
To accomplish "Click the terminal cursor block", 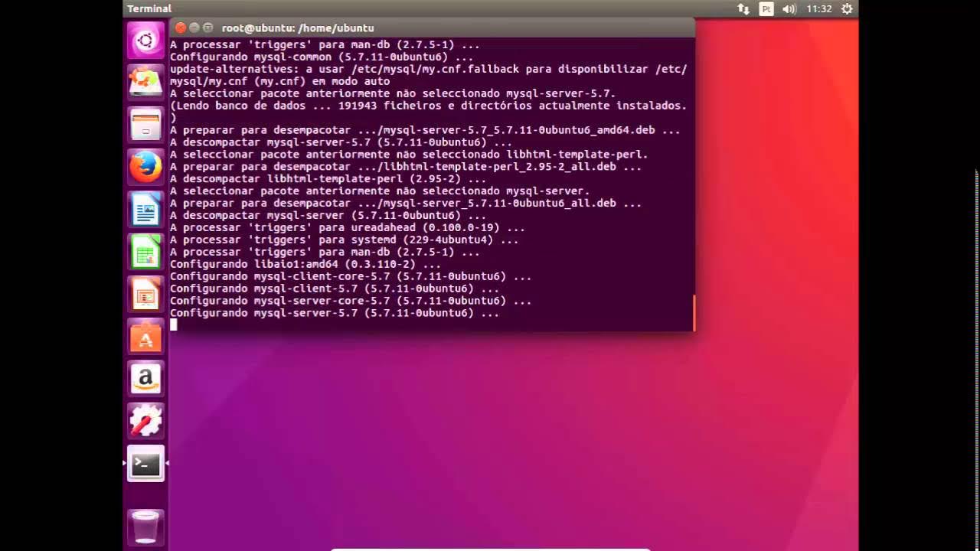I will coord(174,324).
